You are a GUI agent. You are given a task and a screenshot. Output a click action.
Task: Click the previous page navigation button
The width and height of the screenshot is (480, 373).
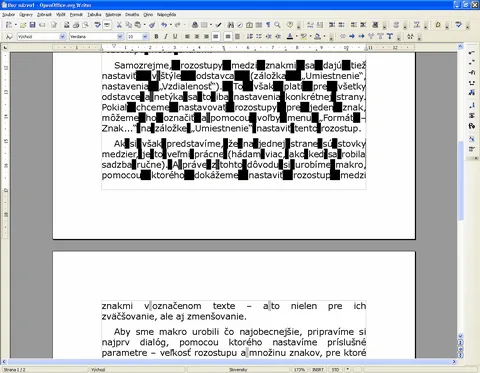pos(461,342)
